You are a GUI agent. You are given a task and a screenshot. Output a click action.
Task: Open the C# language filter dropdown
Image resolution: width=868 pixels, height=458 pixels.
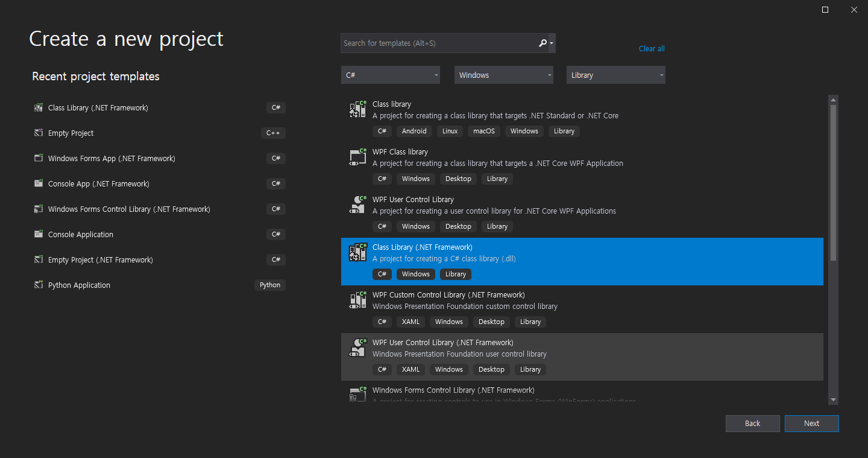tap(390, 75)
